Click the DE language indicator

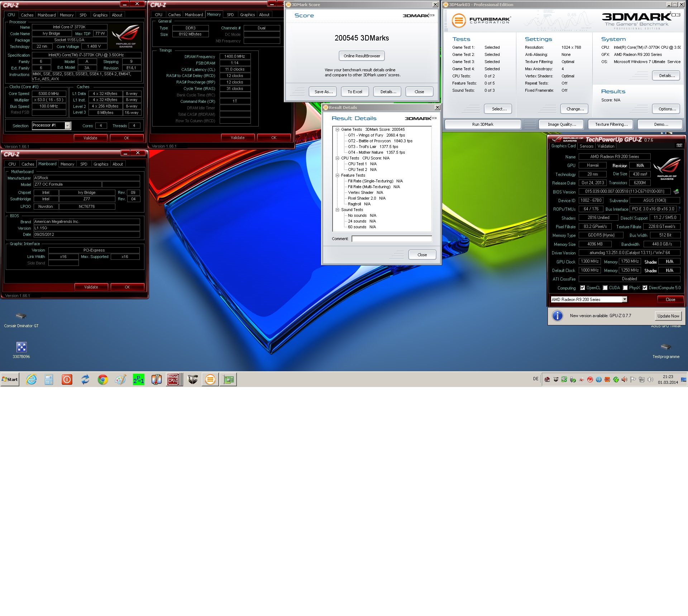[x=536, y=379]
